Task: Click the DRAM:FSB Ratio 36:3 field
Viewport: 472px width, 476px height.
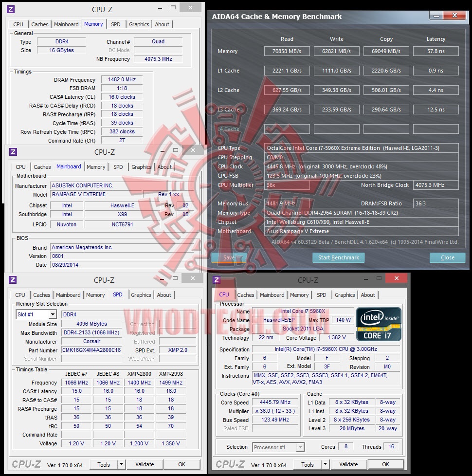Action: tap(436, 203)
